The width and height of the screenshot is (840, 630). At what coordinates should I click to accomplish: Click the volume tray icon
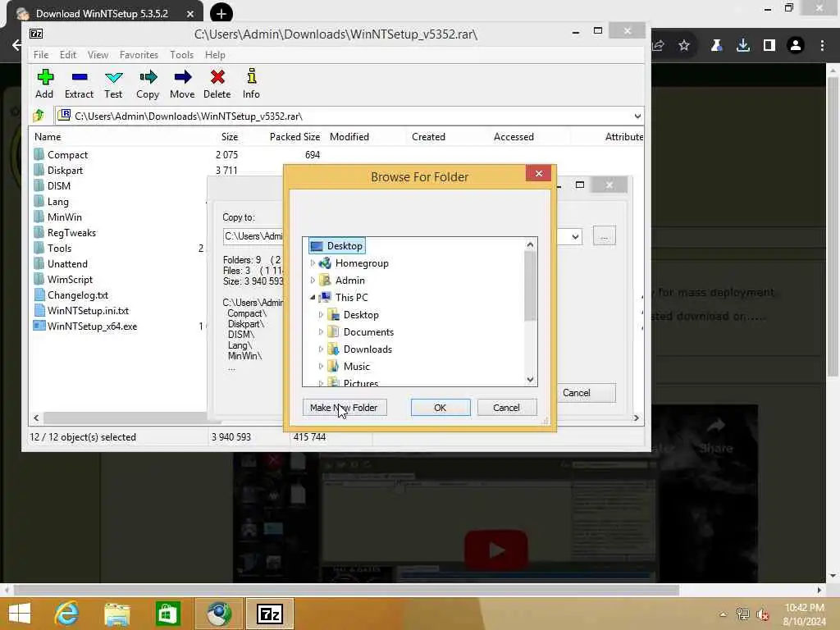(x=762, y=614)
